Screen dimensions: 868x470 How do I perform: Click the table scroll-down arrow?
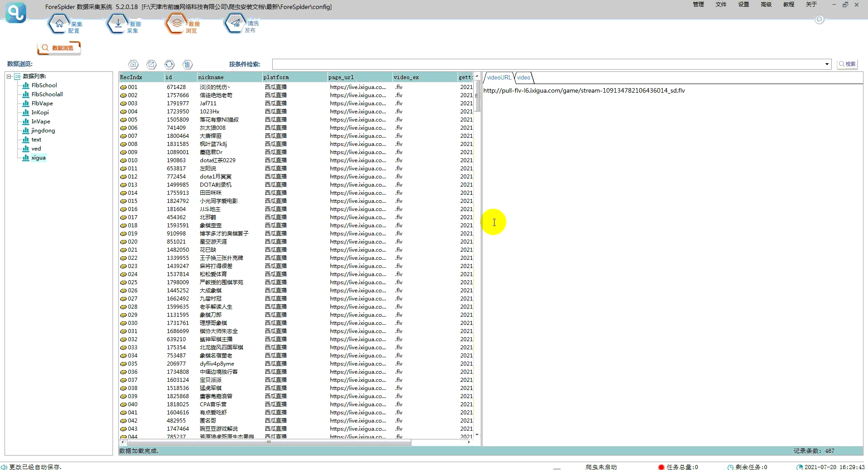[476, 435]
